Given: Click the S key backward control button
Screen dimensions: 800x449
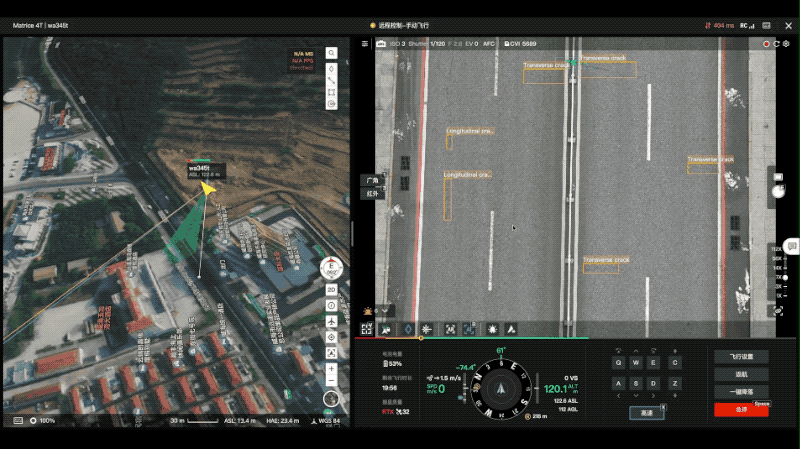Looking at the screenshot, I should 636,383.
